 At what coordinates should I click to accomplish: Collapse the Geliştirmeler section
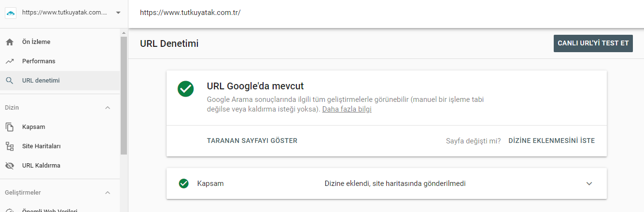click(x=108, y=193)
